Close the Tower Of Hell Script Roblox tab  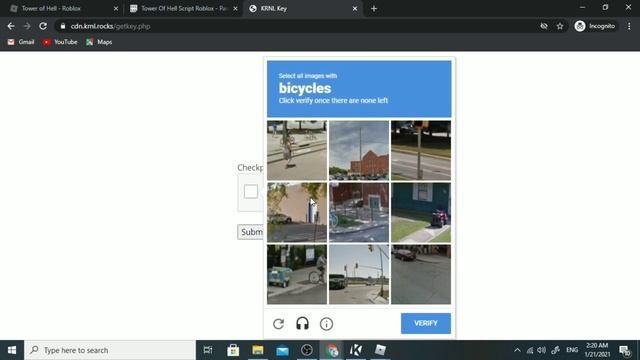point(235,9)
